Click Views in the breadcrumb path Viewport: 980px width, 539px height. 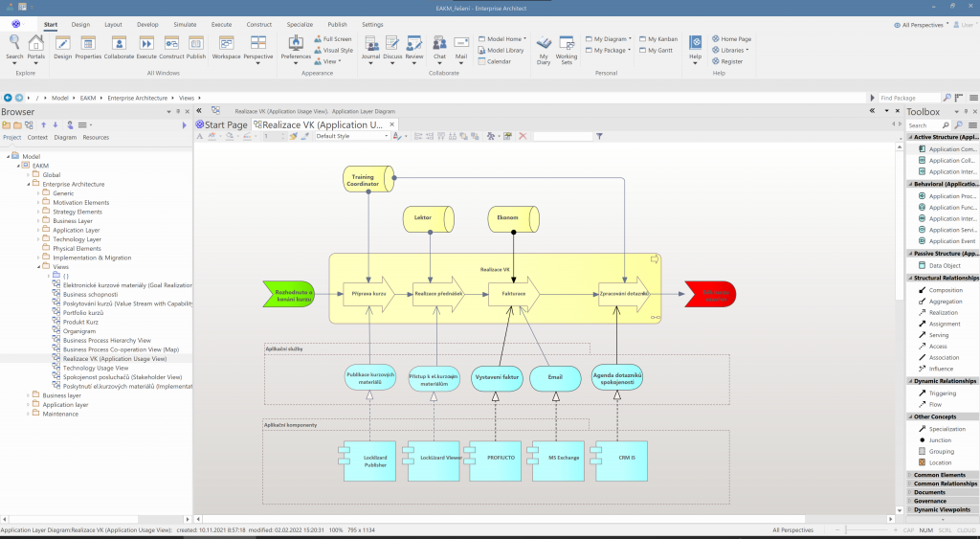[187, 98]
